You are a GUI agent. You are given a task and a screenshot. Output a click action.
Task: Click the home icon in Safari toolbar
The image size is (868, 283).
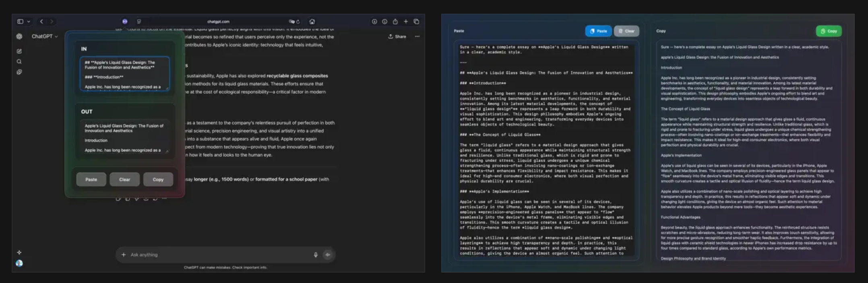coord(312,22)
